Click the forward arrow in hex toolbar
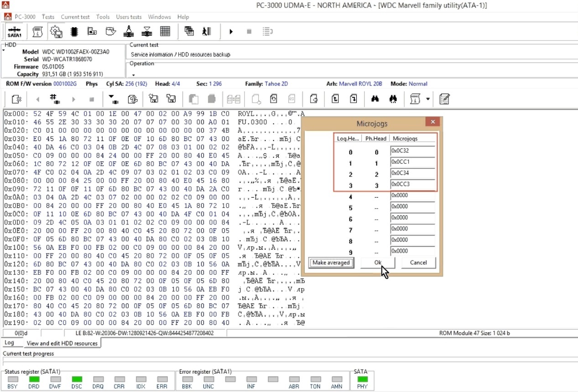Viewport: 578px width, 392px height. 73,99
